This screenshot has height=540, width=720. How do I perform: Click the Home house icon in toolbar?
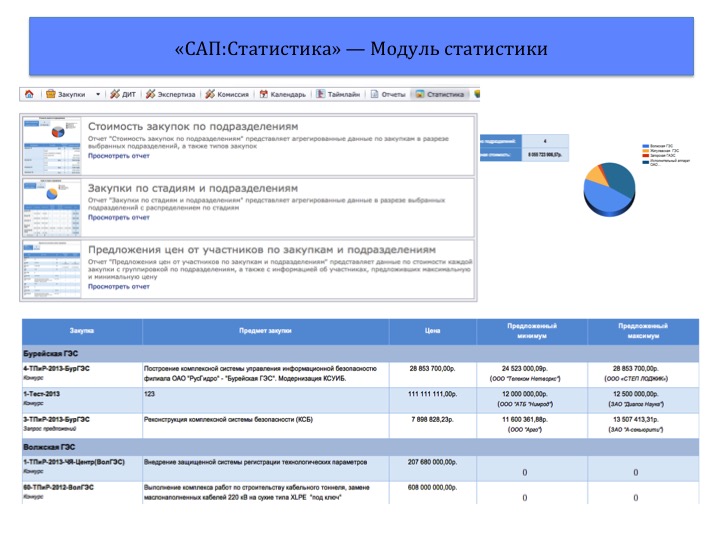point(29,95)
